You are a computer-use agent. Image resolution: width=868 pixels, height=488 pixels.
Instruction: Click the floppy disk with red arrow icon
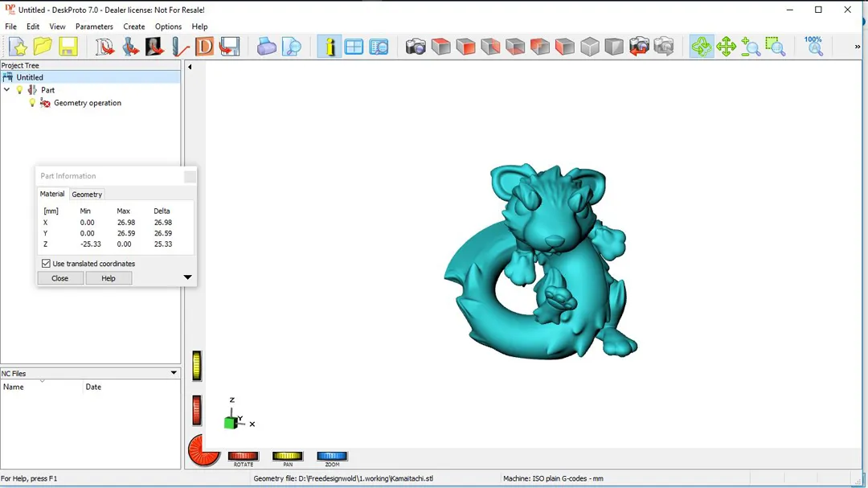pyautogui.click(x=229, y=47)
